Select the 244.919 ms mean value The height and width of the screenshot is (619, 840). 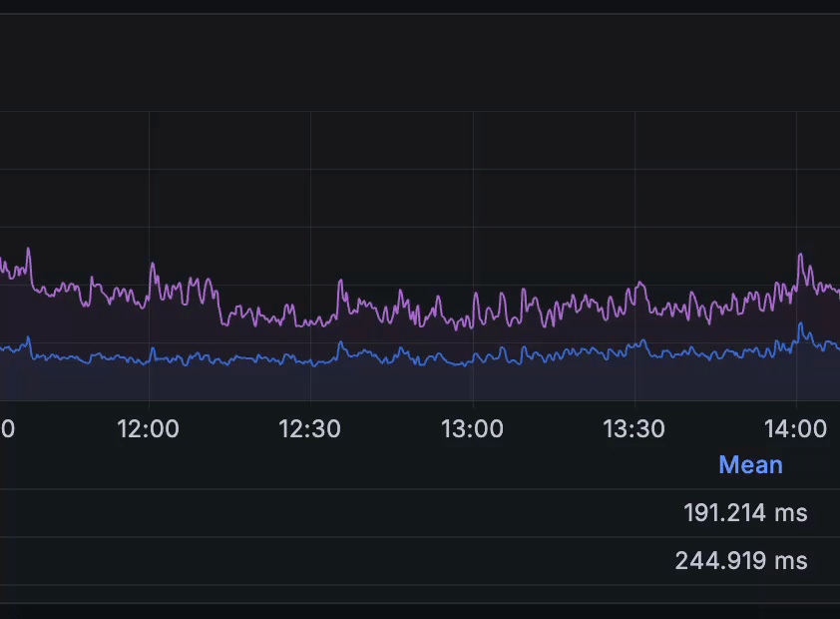741,560
